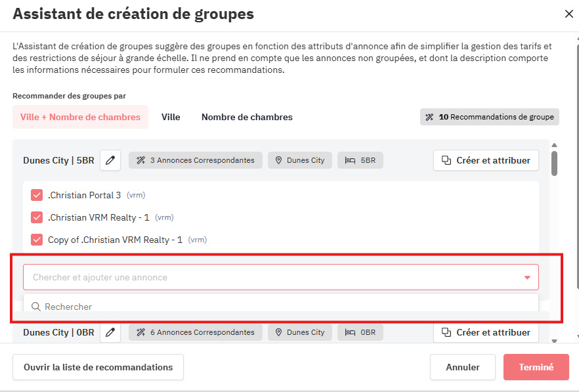Click the Rechercher search input field
The height and width of the screenshot is (392, 579).
coord(282,307)
